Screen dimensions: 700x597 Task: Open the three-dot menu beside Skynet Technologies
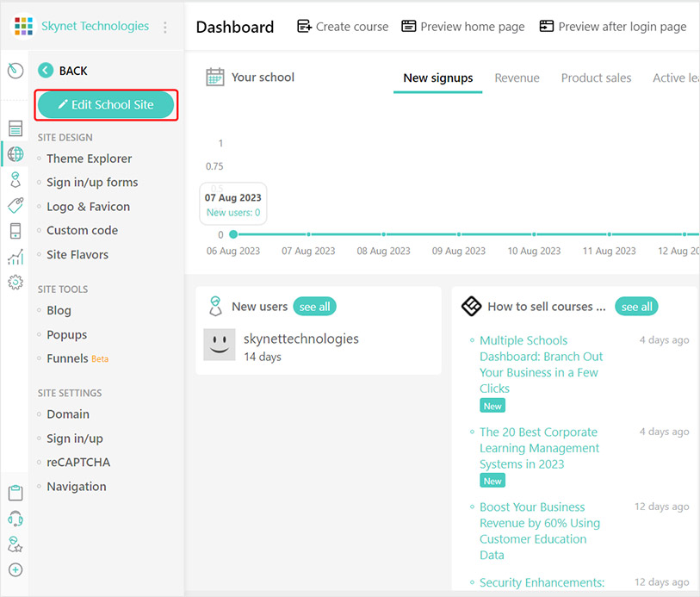coord(165,28)
